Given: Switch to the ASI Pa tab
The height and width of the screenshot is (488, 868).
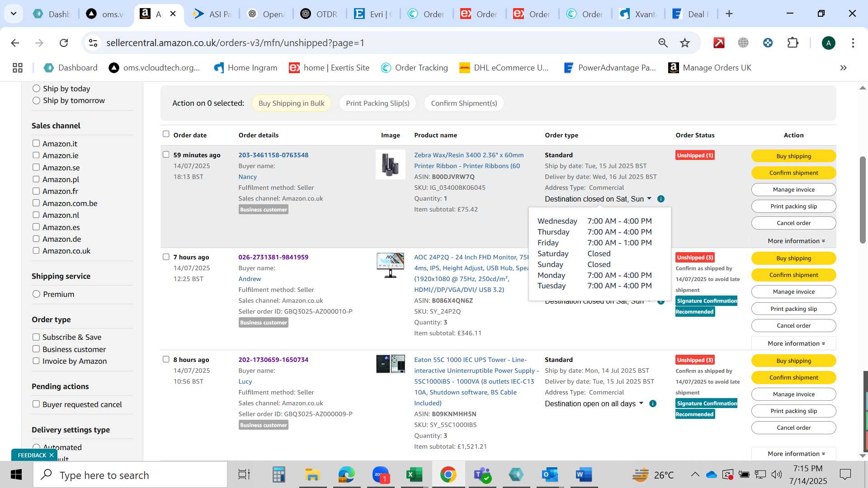Looking at the screenshot, I should coord(212,14).
